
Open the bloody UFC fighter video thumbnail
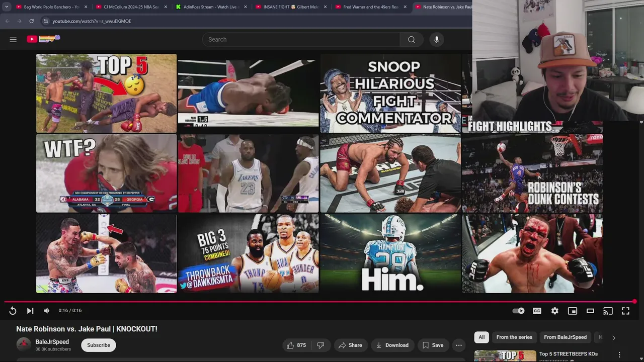pyautogui.click(x=532, y=253)
